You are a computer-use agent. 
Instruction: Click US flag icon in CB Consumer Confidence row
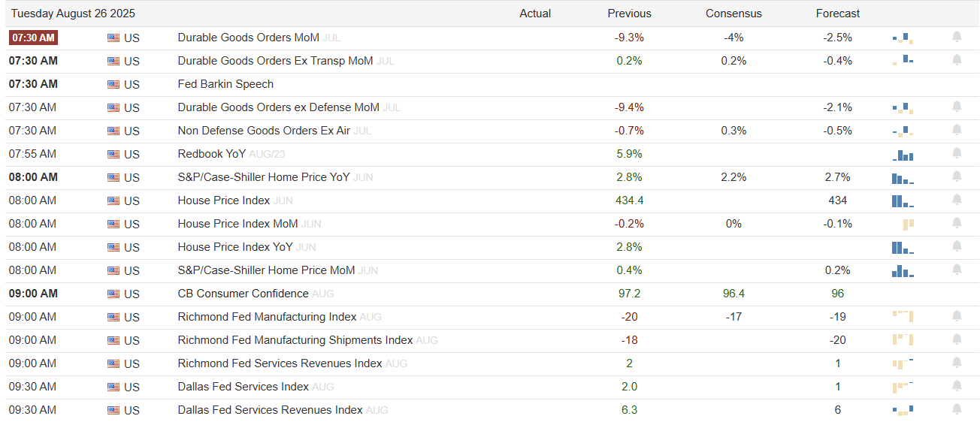tap(113, 294)
